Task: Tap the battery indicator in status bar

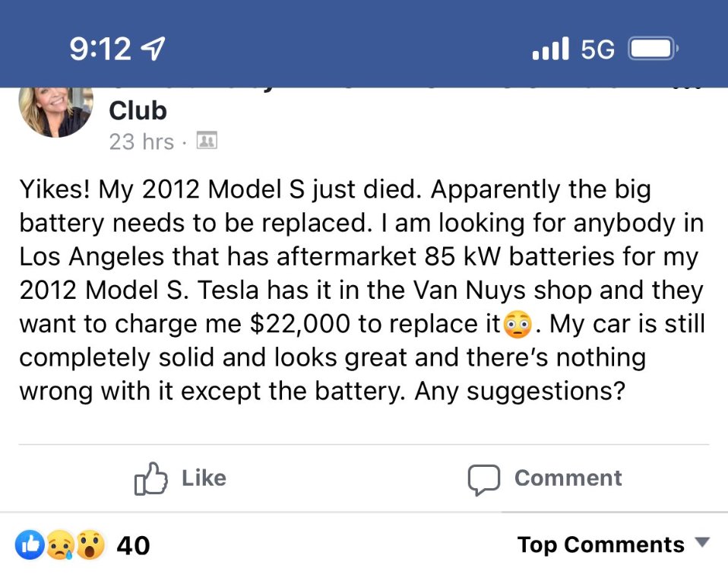Action: tap(652, 50)
